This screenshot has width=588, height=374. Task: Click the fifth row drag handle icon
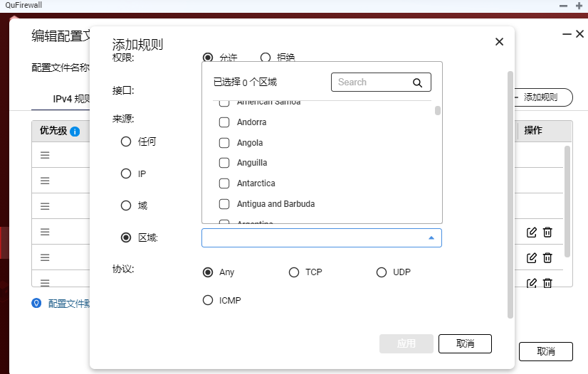[45, 257]
